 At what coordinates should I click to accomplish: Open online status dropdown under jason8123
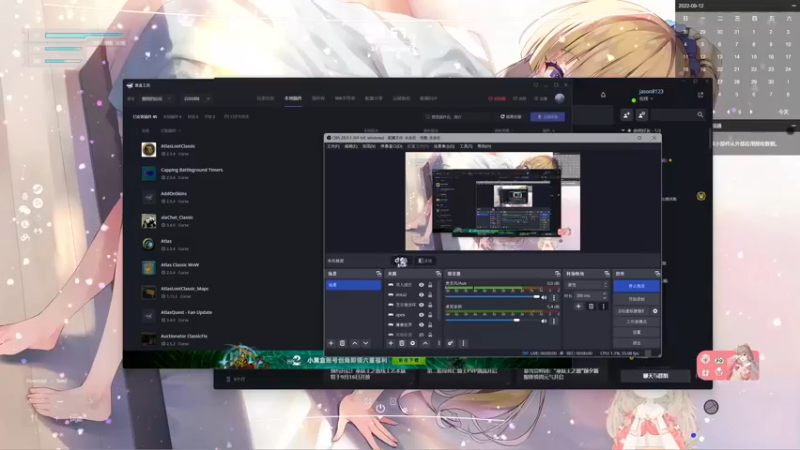coord(646,99)
